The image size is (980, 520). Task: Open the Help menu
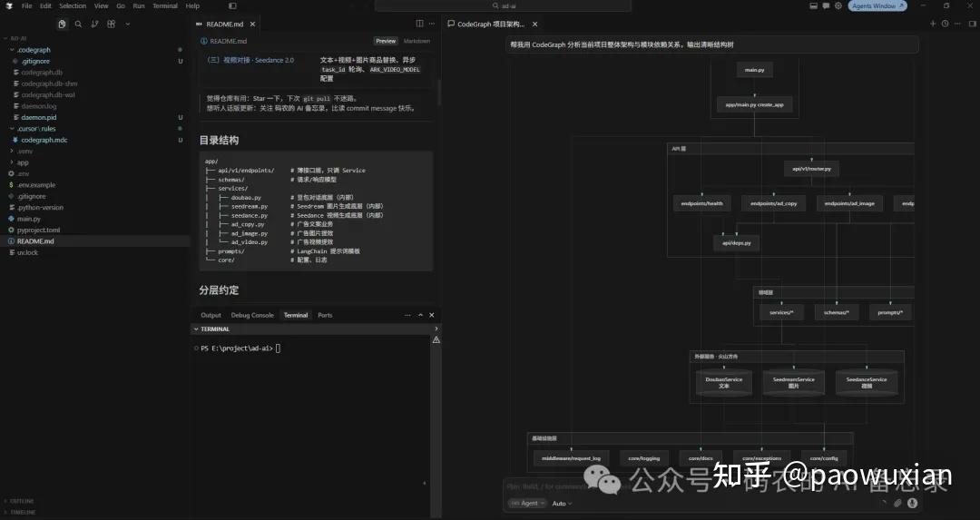pyautogui.click(x=192, y=5)
